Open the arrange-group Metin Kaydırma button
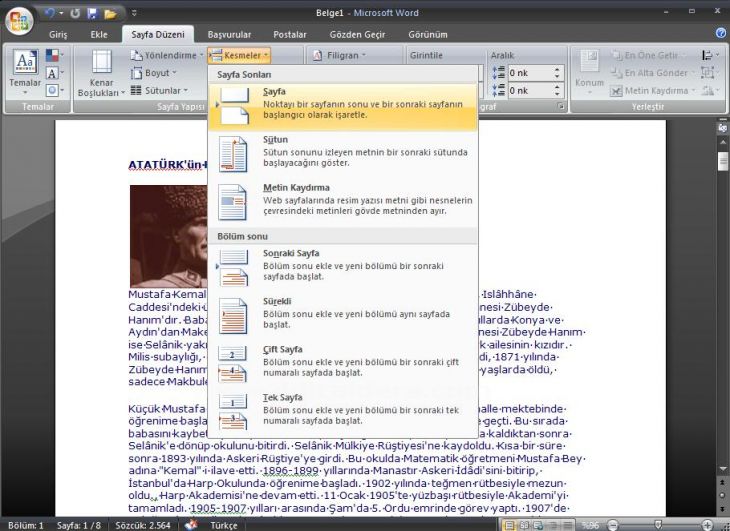 (x=653, y=90)
